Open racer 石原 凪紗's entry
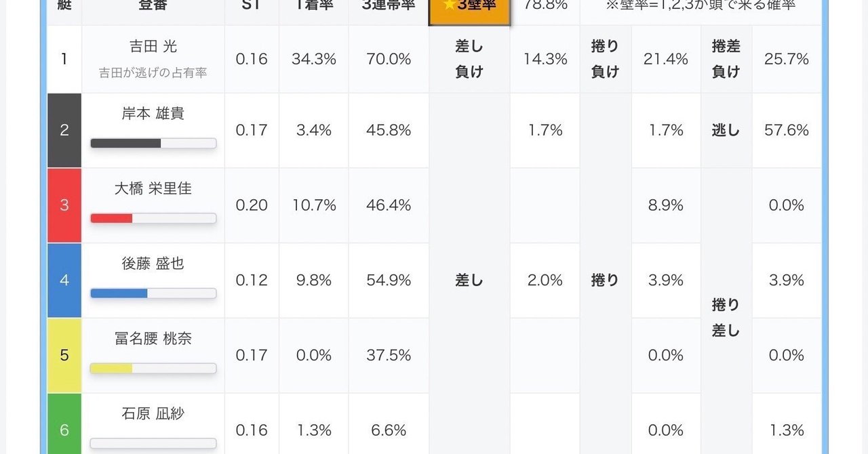The height and width of the screenshot is (454, 868). pos(153,413)
